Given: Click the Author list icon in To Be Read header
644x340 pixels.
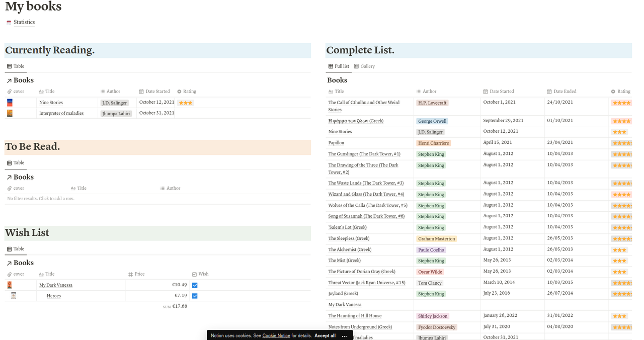Looking at the screenshot, I should click(163, 188).
